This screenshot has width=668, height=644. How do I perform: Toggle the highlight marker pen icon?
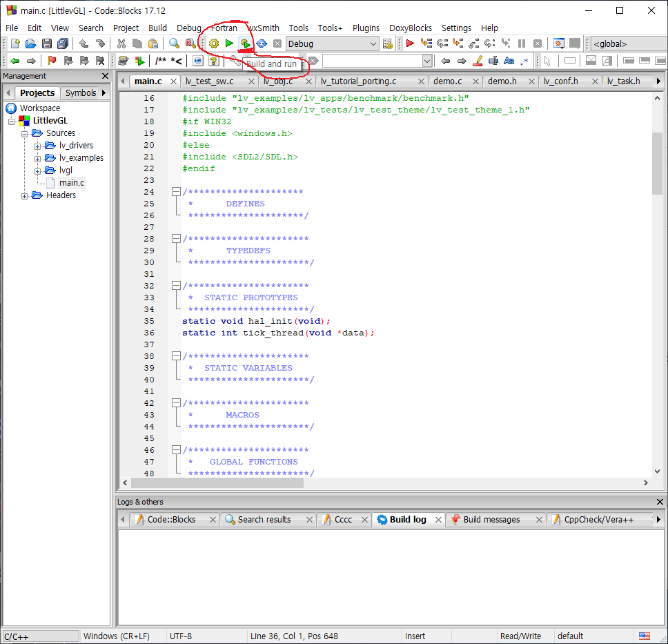(478, 61)
